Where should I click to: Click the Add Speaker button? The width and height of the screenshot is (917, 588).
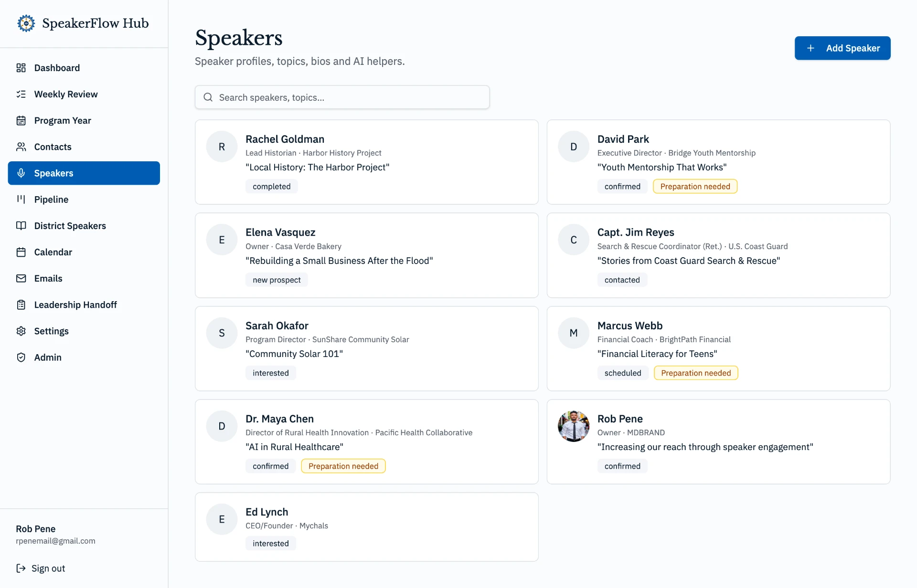842,48
